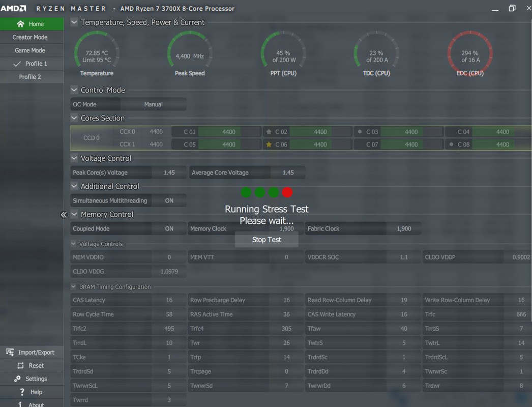Image resolution: width=532 pixels, height=407 pixels.
Task: Collapse the Voltage Control section
Action: (x=74, y=158)
